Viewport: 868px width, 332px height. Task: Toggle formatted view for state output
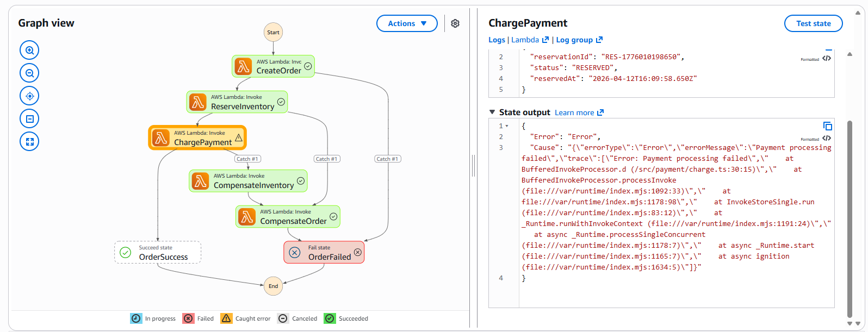coord(827,139)
